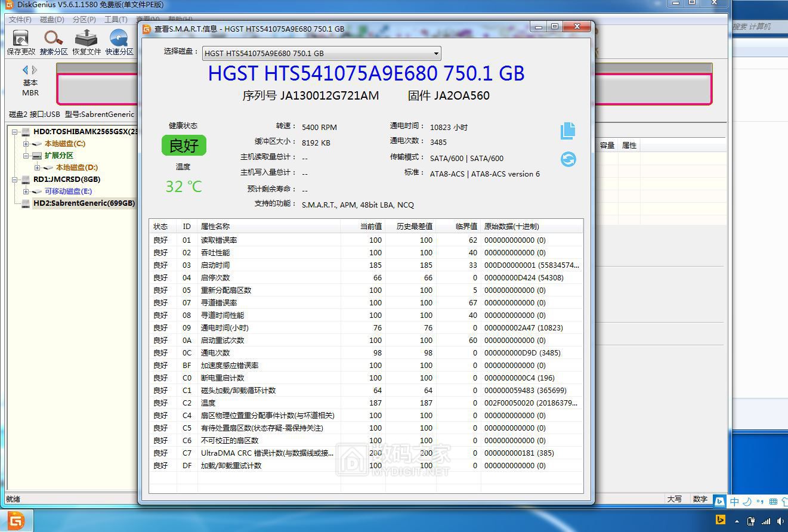Select the 读取错误率 attribute row

coord(366,240)
